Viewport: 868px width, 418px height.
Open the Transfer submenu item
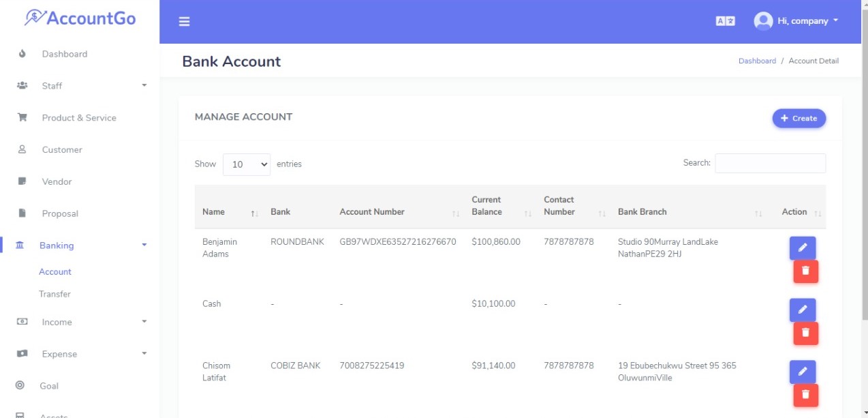pyautogui.click(x=55, y=294)
